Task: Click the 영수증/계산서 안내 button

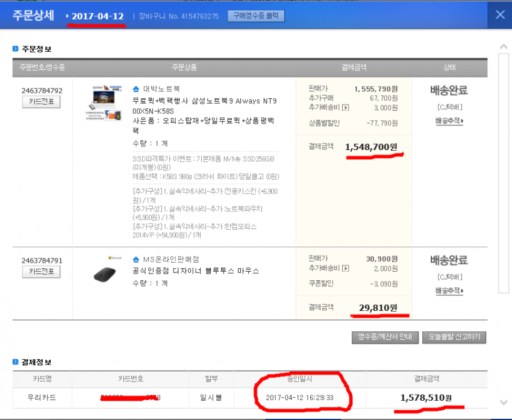Action: coord(385,337)
